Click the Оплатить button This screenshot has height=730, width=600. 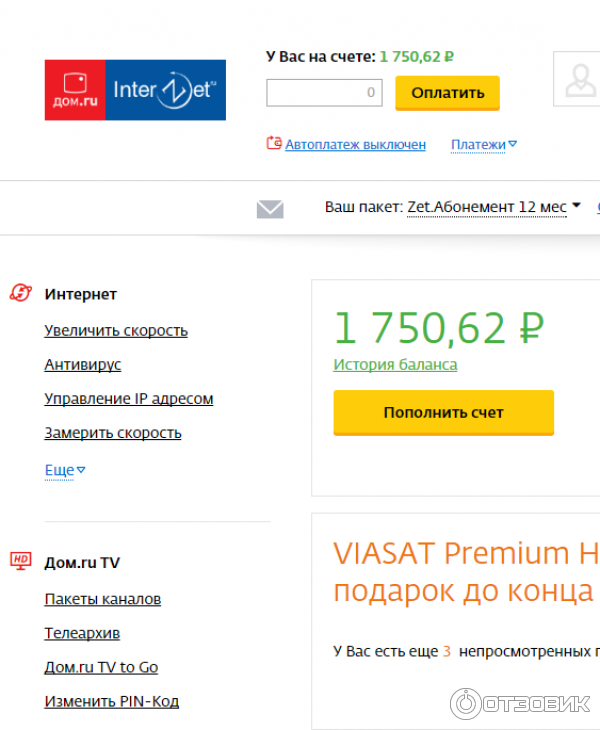pyautogui.click(x=447, y=93)
